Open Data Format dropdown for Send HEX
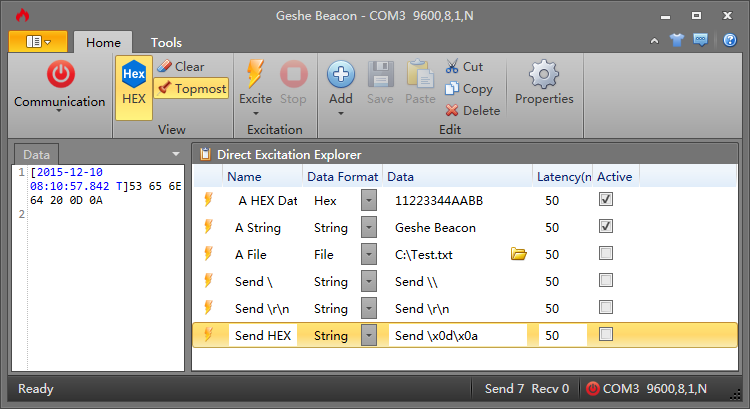The image size is (750, 409). [x=369, y=335]
